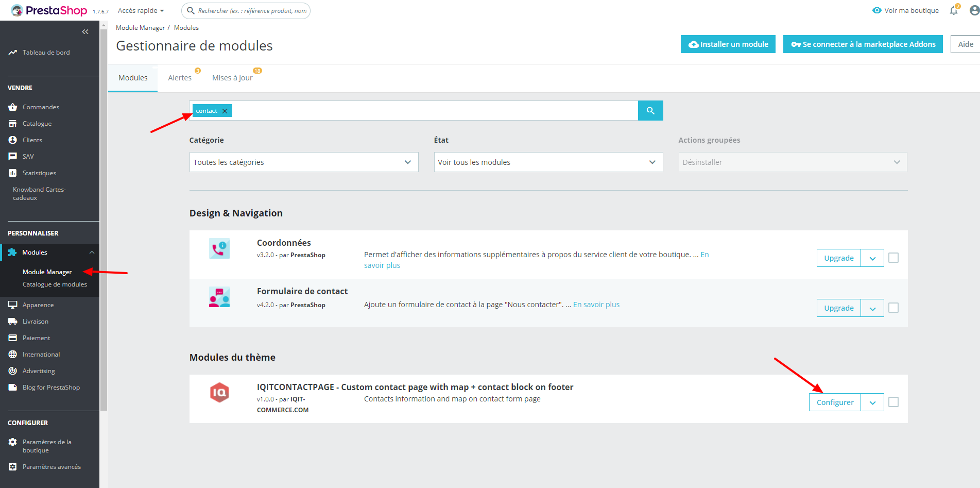Open the Catégorie dropdown

click(x=304, y=162)
